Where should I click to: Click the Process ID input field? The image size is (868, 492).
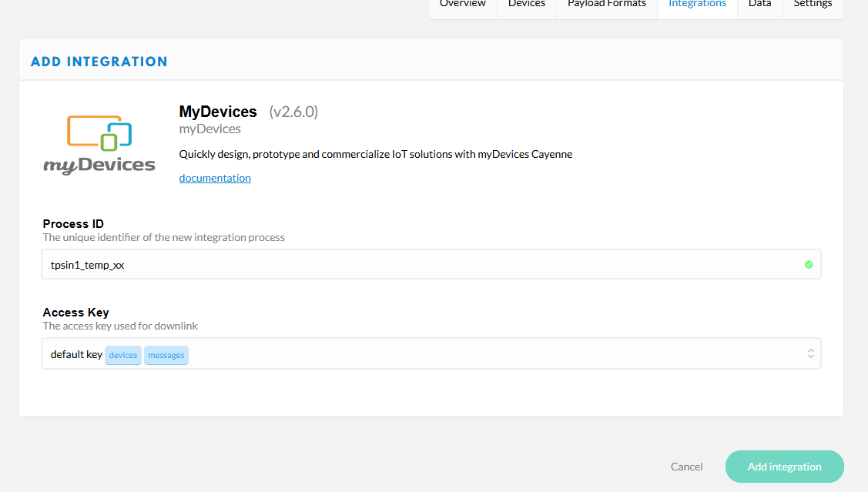(431, 265)
